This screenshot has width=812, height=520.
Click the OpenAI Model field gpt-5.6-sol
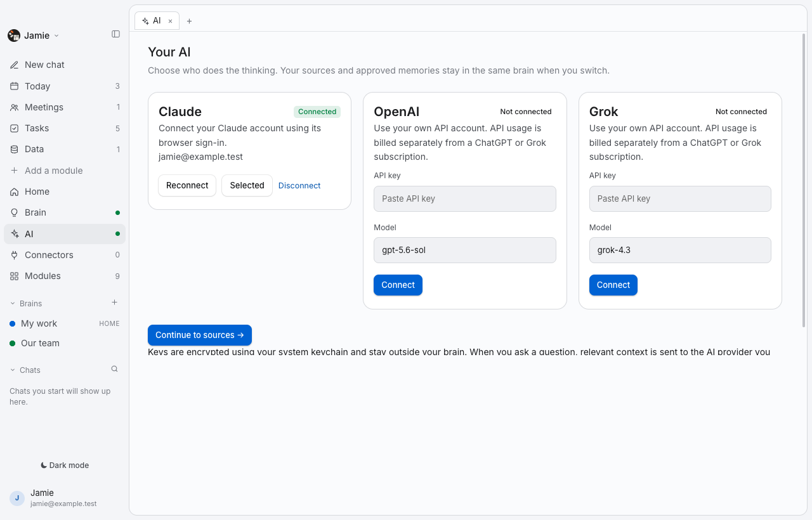tap(465, 250)
